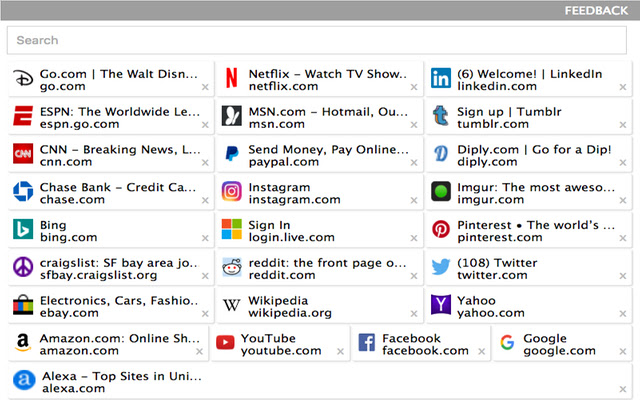Remove the netflix.com tile
640x400 pixels.
pyautogui.click(x=414, y=87)
